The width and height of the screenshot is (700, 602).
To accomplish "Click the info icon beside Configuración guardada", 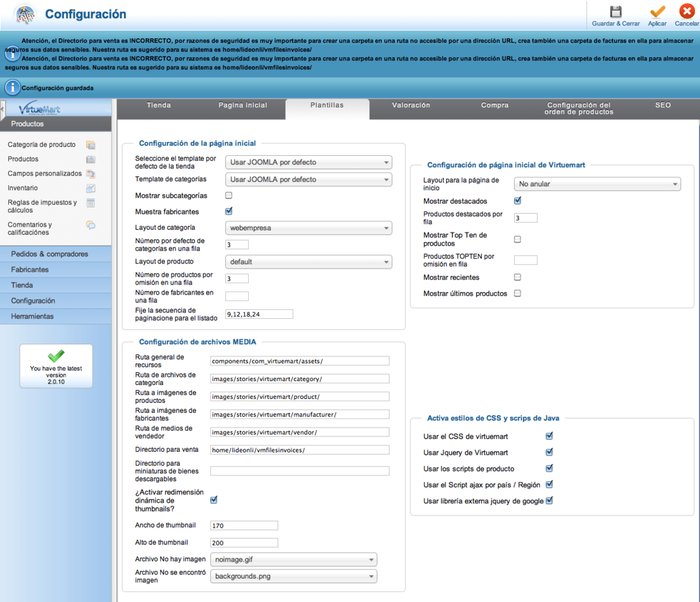I will [13, 88].
